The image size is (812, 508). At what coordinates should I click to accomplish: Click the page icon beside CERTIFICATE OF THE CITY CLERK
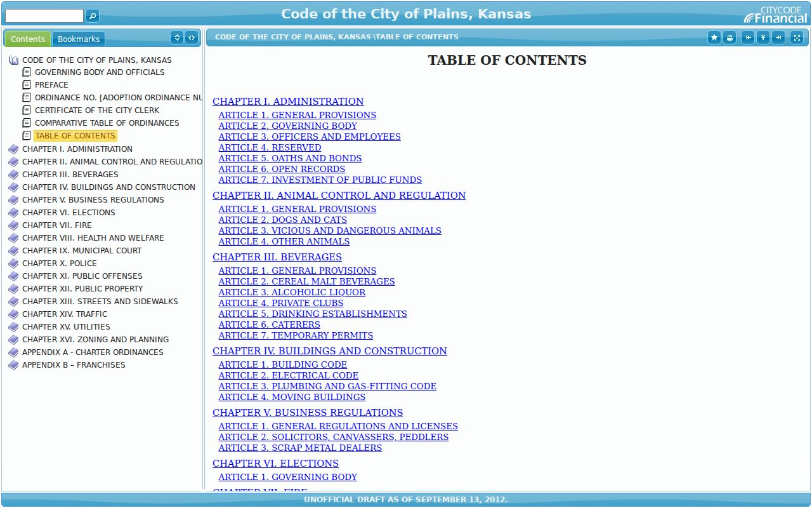click(x=27, y=110)
